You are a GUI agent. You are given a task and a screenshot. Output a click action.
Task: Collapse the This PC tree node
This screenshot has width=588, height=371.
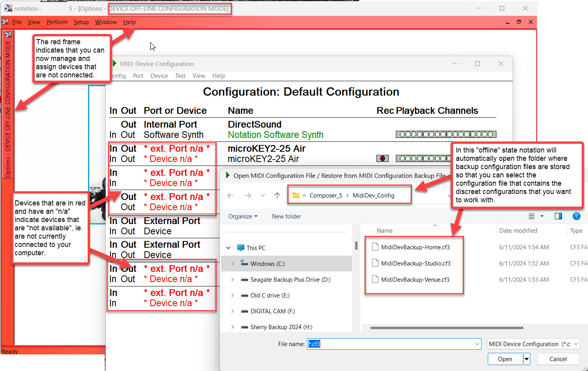[x=228, y=248]
